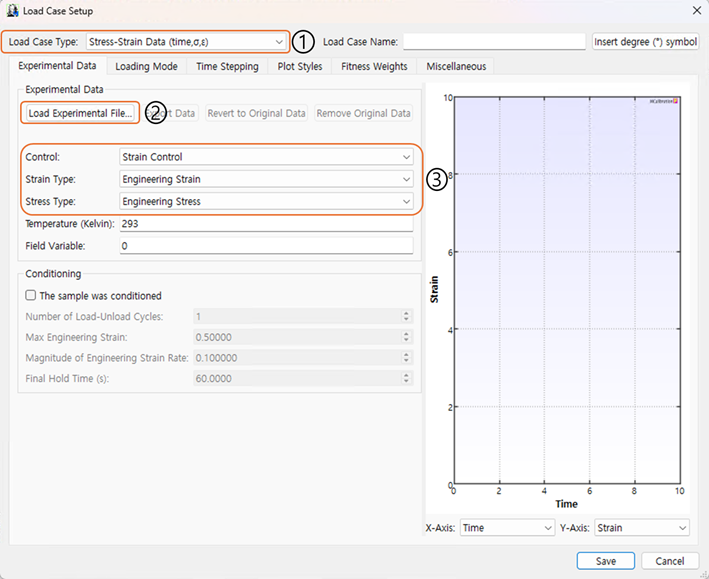Close the Load Case Setup dialog
The height and width of the screenshot is (579, 709).
click(695, 11)
